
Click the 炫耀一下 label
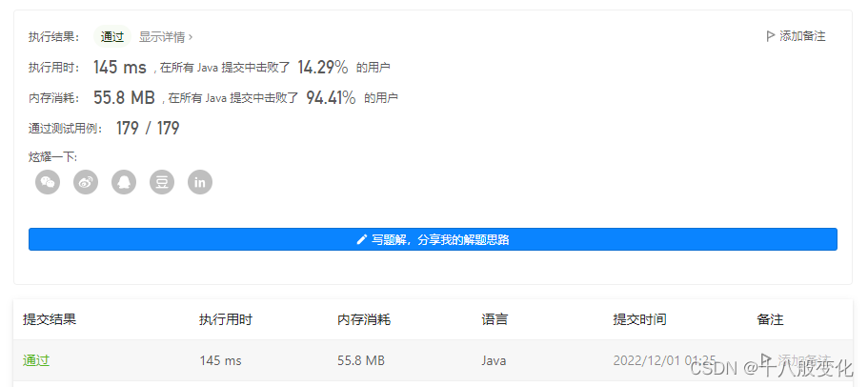pyautogui.click(x=52, y=157)
